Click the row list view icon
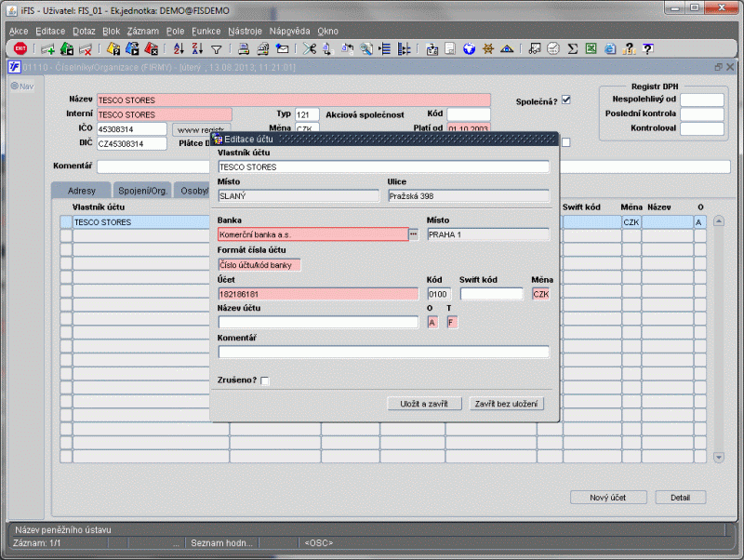The width and height of the screenshot is (744, 560). point(385,48)
